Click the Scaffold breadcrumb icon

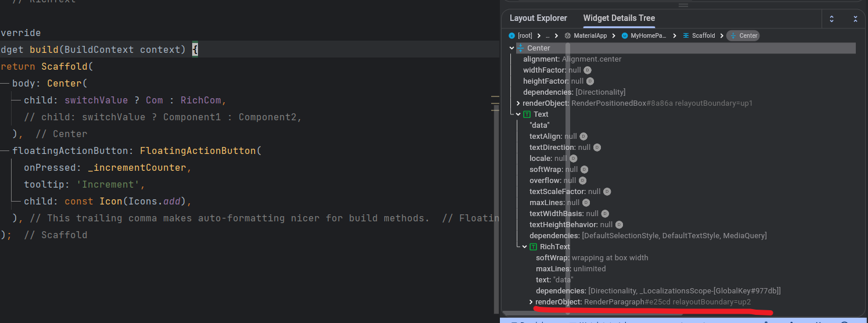686,35
